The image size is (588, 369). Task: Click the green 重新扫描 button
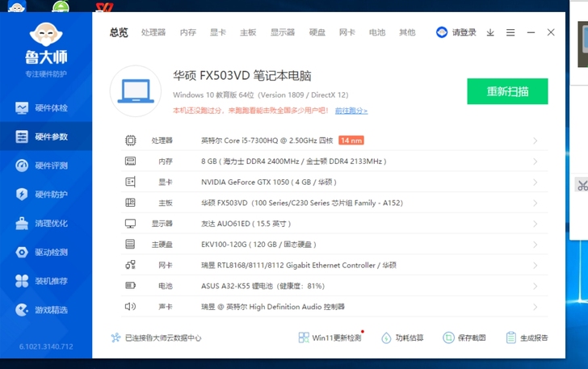point(507,91)
